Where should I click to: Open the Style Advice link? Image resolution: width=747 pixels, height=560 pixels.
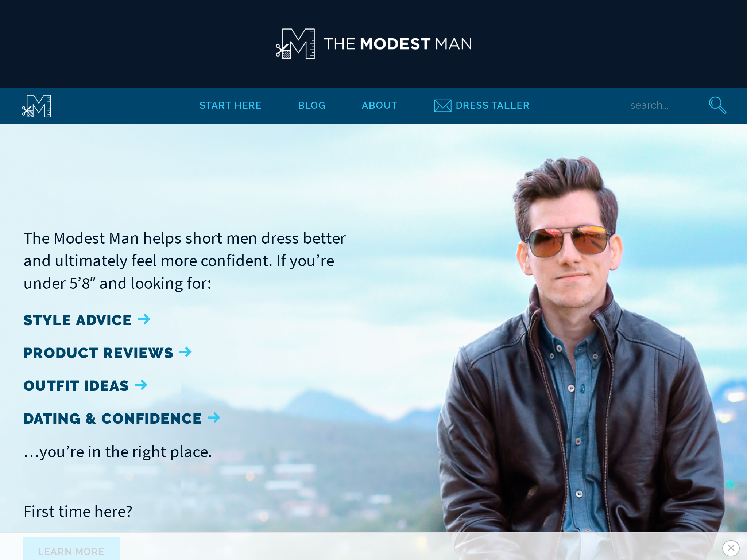click(77, 320)
